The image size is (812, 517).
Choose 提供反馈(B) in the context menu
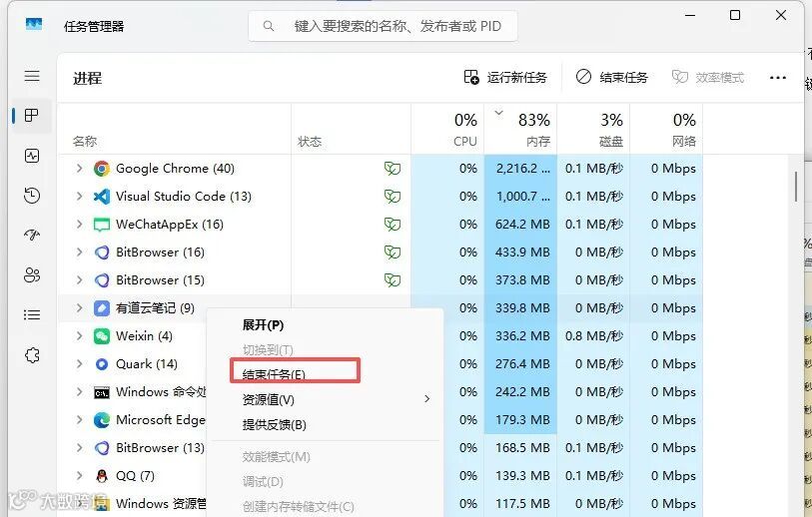[274, 425]
